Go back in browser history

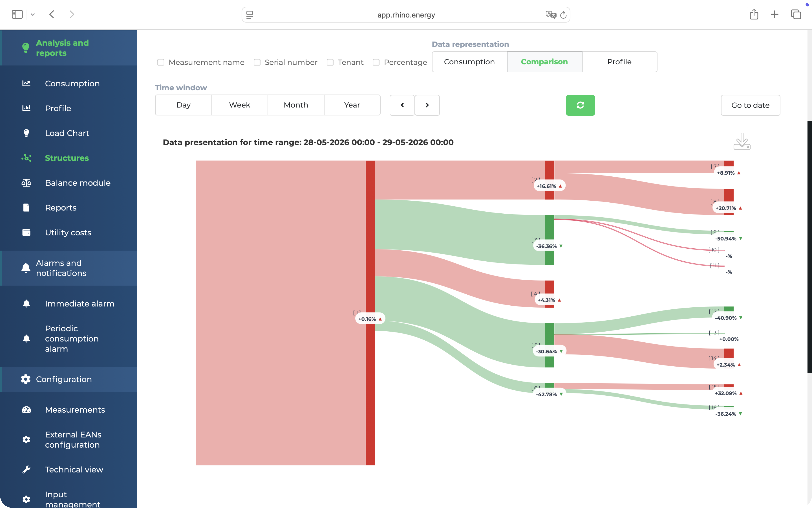tap(52, 14)
